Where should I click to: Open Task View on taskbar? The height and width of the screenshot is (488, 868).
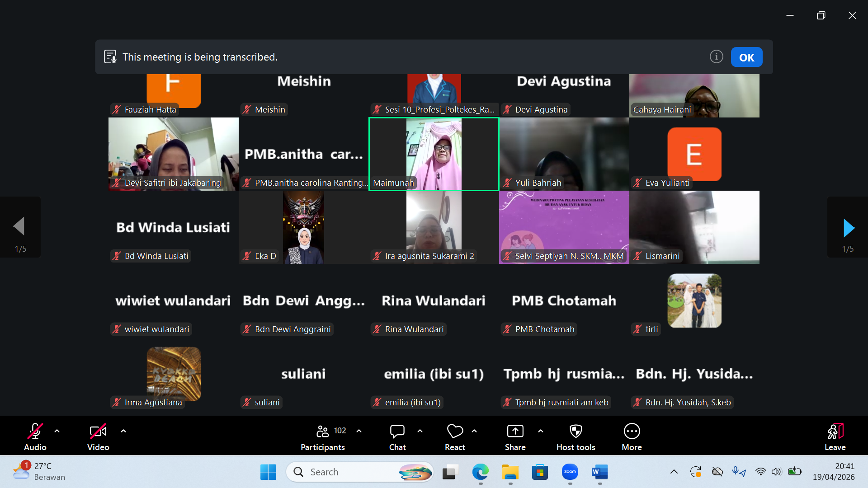coord(449,472)
